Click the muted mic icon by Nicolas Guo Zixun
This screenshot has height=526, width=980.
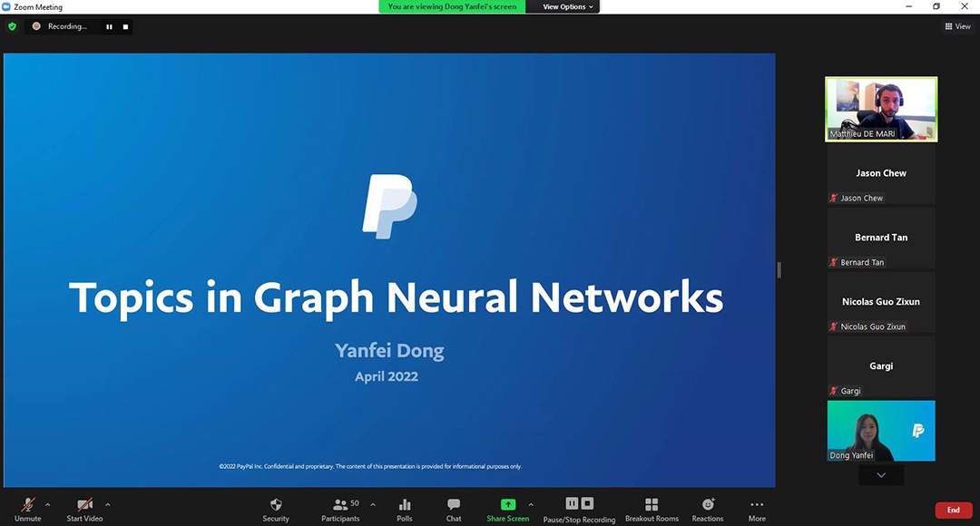tap(833, 326)
